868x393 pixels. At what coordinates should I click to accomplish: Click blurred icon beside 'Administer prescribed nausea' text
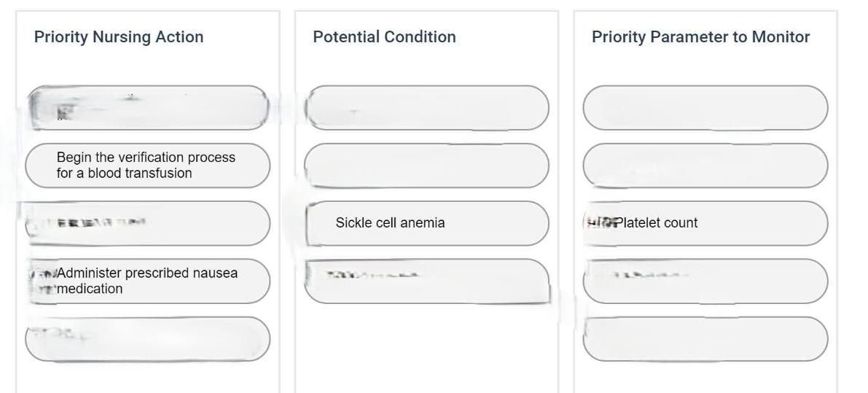coord(46,281)
